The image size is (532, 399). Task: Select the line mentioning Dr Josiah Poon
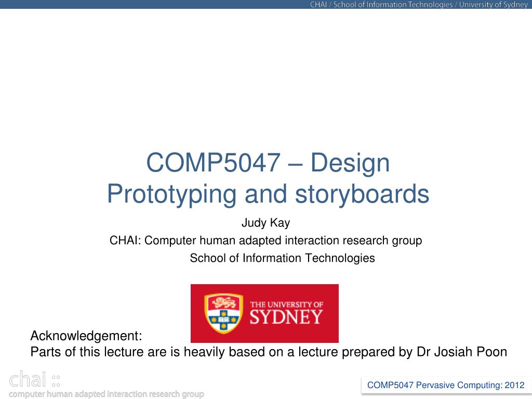pos(269,352)
